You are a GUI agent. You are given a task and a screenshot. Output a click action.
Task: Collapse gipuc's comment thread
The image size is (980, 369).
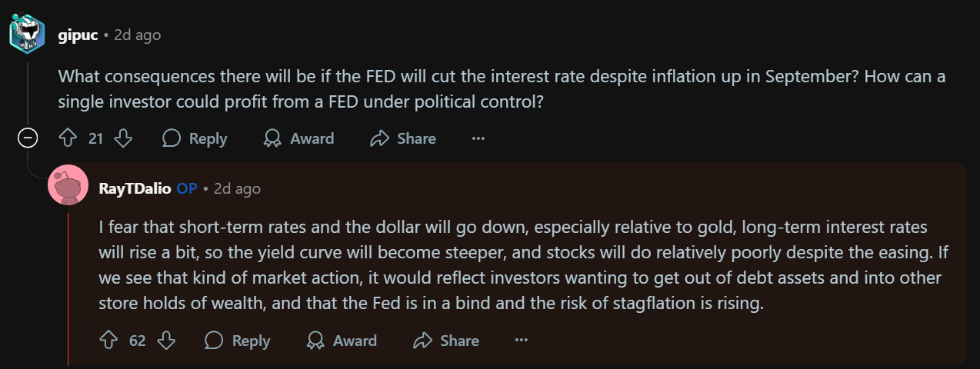click(x=28, y=138)
